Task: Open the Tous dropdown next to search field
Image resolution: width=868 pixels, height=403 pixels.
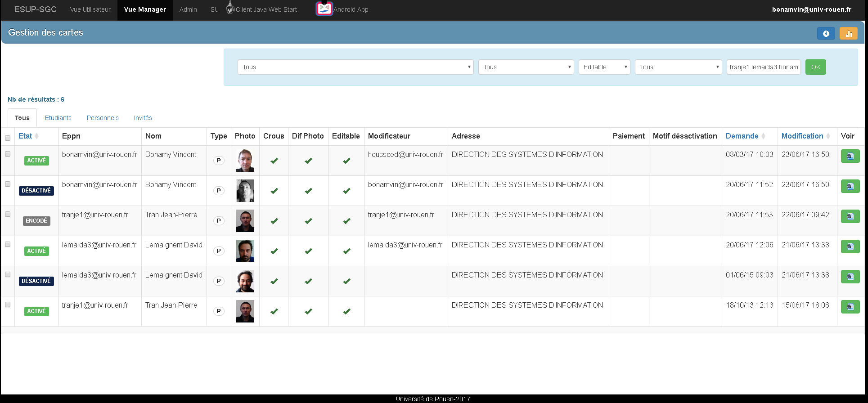Action: [678, 67]
